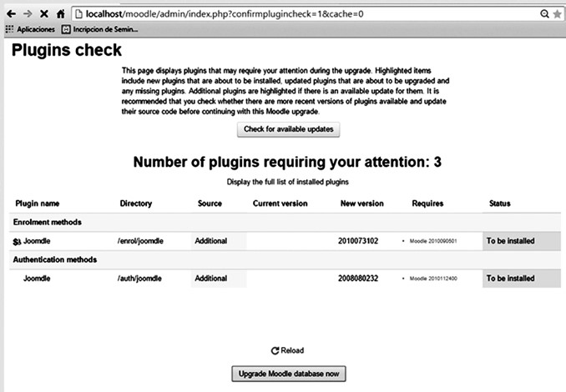Click the browser forward arrow
This screenshot has width=566, height=392.
[x=28, y=13]
